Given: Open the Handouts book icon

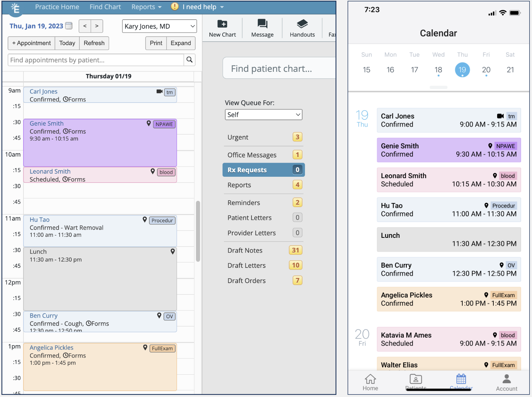Looking at the screenshot, I should point(302,23).
